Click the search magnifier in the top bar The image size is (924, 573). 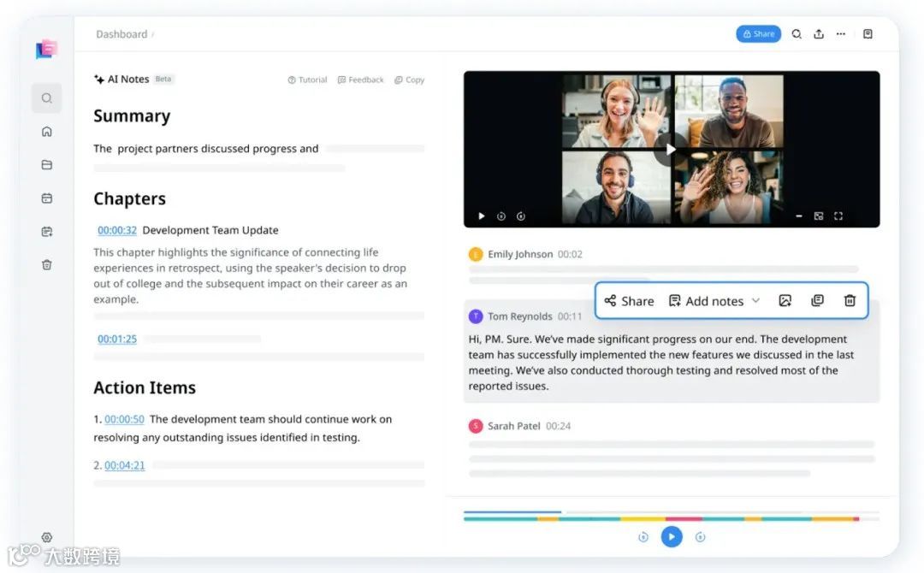[797, 34]
